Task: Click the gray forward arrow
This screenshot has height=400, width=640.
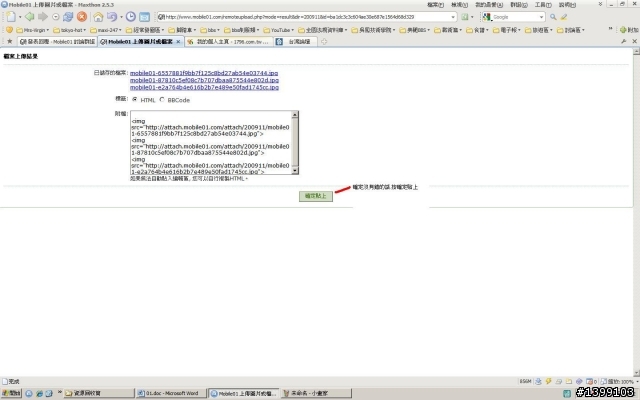Action: pyautogui.click(x=43, y=17)
